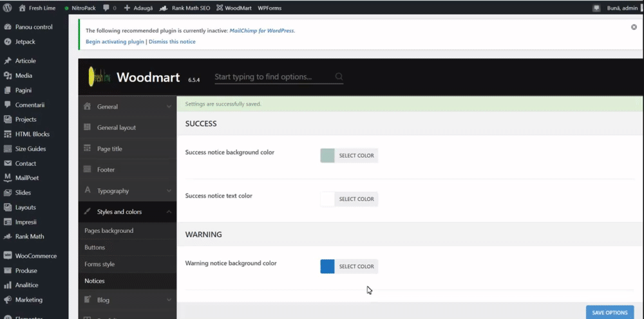
Task: Click Select Color for warning background
Action: 357,266
